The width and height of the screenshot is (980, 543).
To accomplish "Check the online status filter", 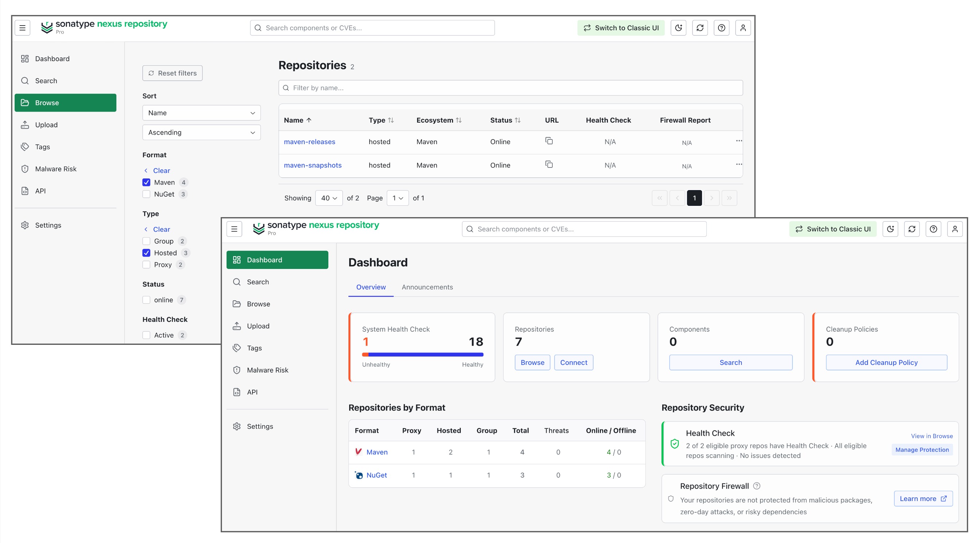I will (x=146, y=300).
